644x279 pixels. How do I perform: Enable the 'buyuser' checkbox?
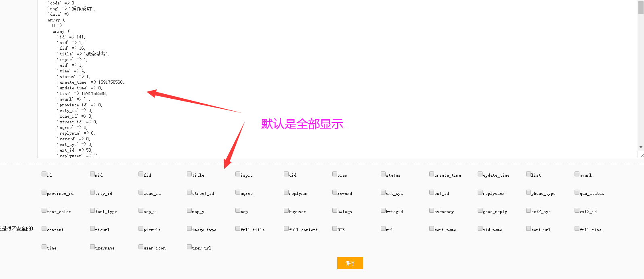286,211
